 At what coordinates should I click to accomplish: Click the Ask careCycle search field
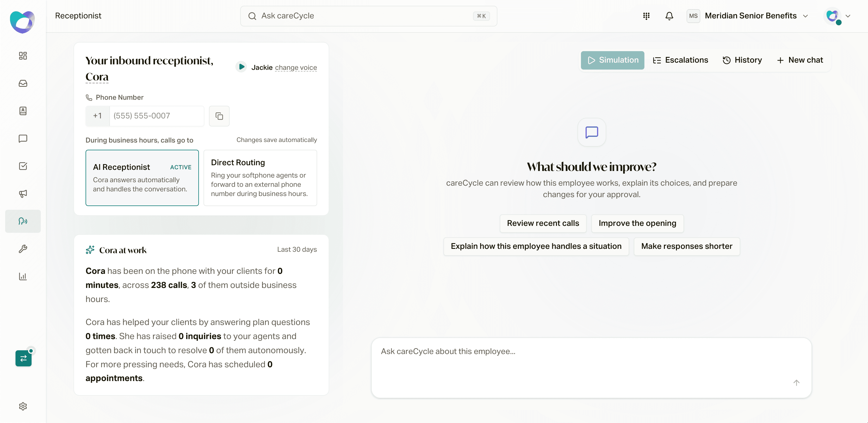click(x=369, y=16)
